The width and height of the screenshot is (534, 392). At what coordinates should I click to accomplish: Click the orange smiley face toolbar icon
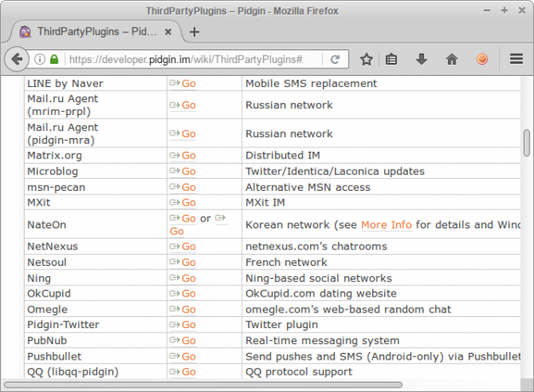point(482,60)
